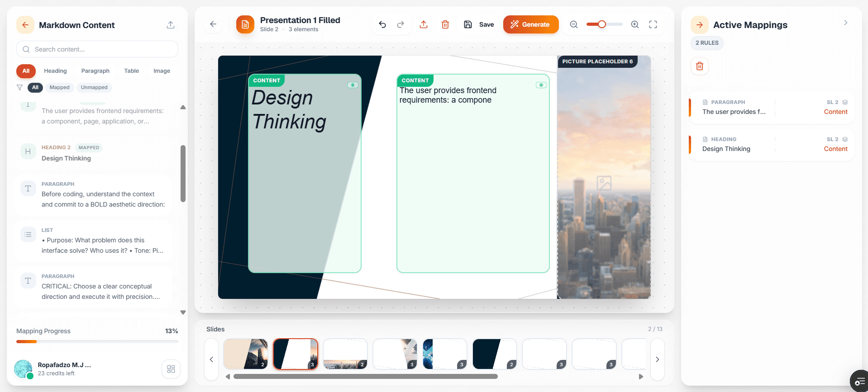
Task: Upload markdown content via the export icon
Action: pos(171,25)
